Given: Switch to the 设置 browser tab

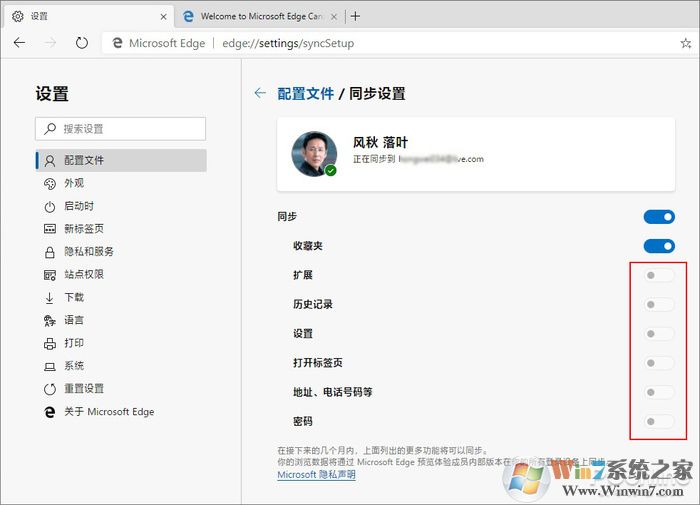Looking at the screenshot, I should coord(89,17).
